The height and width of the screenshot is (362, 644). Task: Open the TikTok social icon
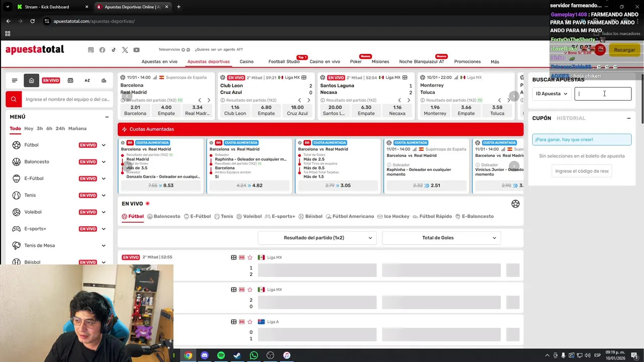pos(114,50)
